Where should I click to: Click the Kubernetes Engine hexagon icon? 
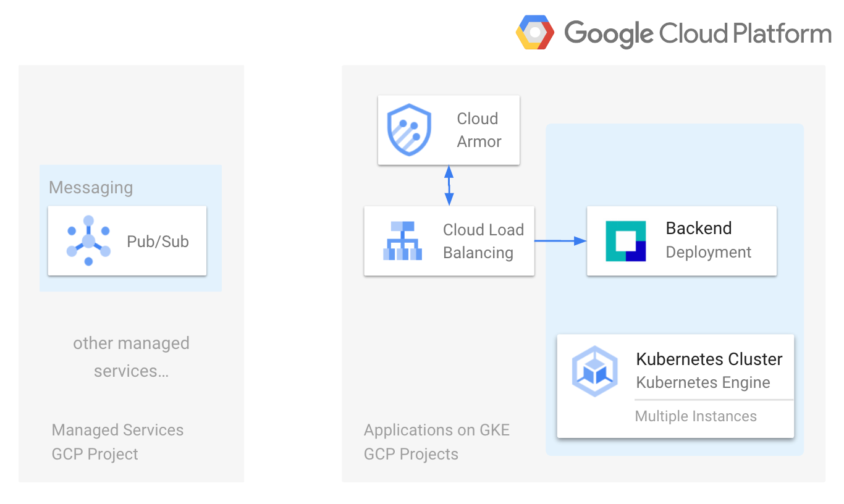click(595, 371)
